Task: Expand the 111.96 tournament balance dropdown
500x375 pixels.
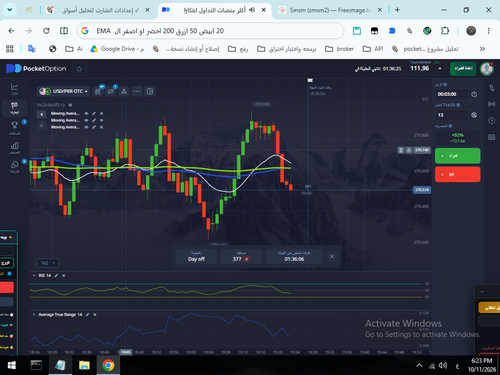Action: (x=440, y=69)
